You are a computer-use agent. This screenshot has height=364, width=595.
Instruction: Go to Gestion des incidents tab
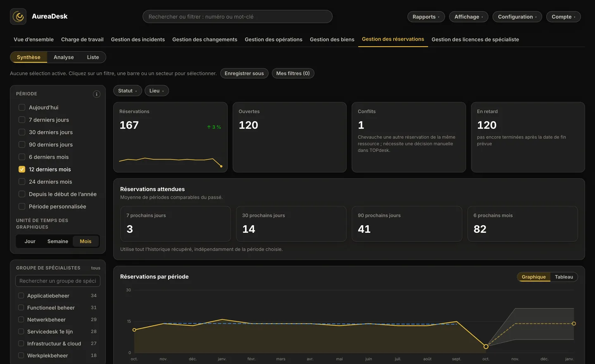(138, 40)
